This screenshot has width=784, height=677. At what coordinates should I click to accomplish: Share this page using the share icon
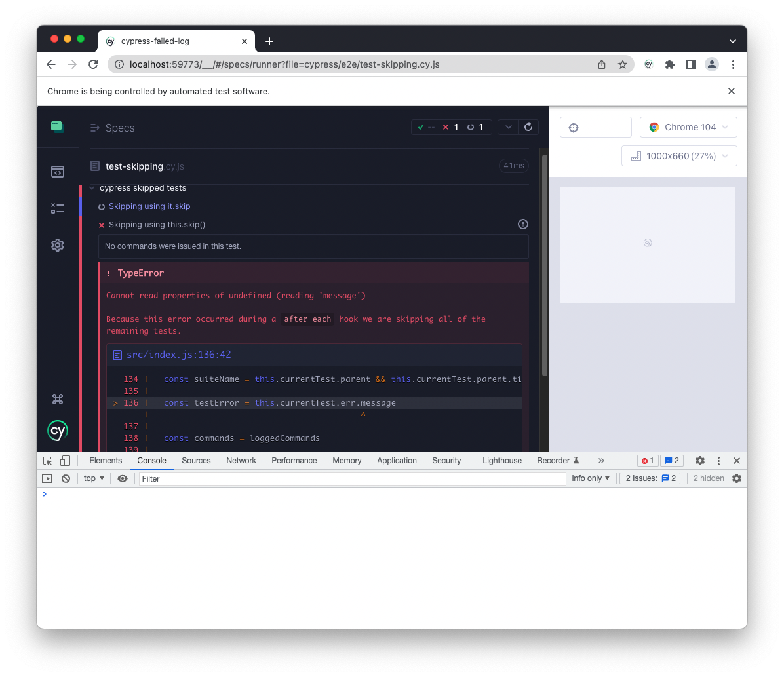click(x=602, y=64)
